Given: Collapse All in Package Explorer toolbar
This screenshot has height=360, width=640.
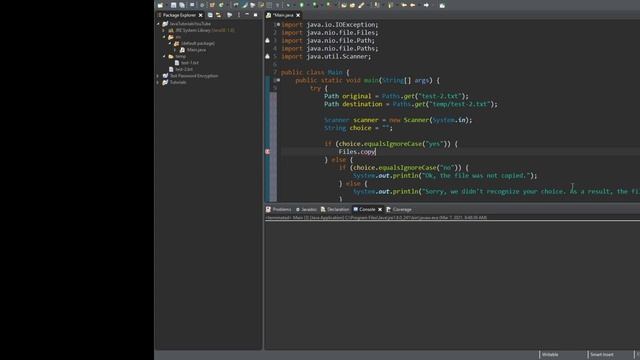Looking at the screenshot, I should 210,15.
